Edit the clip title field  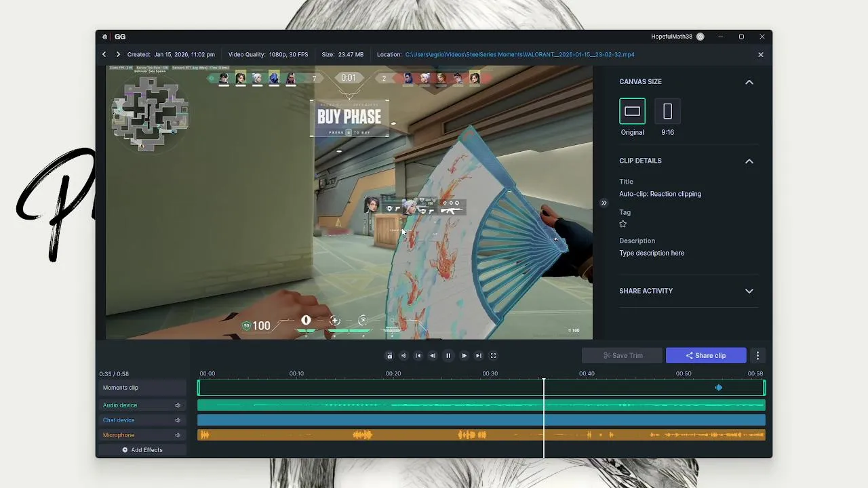[x=660, y=194]
